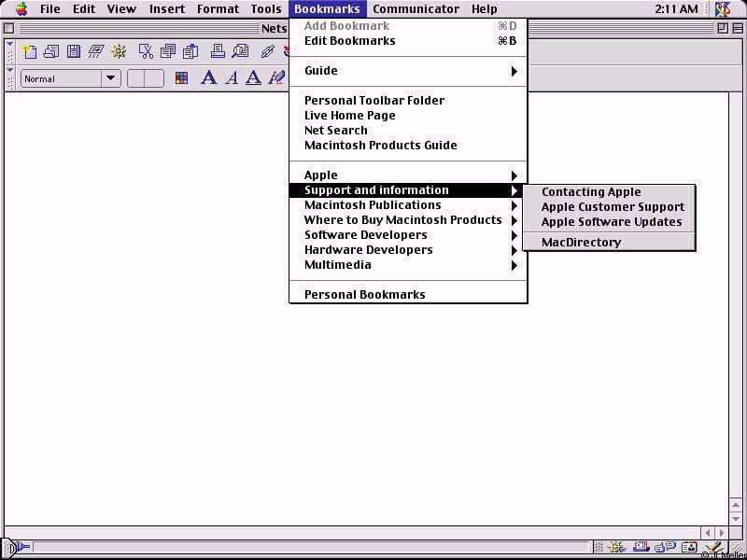Click the remove styles eraser A icon

(276, 78)
